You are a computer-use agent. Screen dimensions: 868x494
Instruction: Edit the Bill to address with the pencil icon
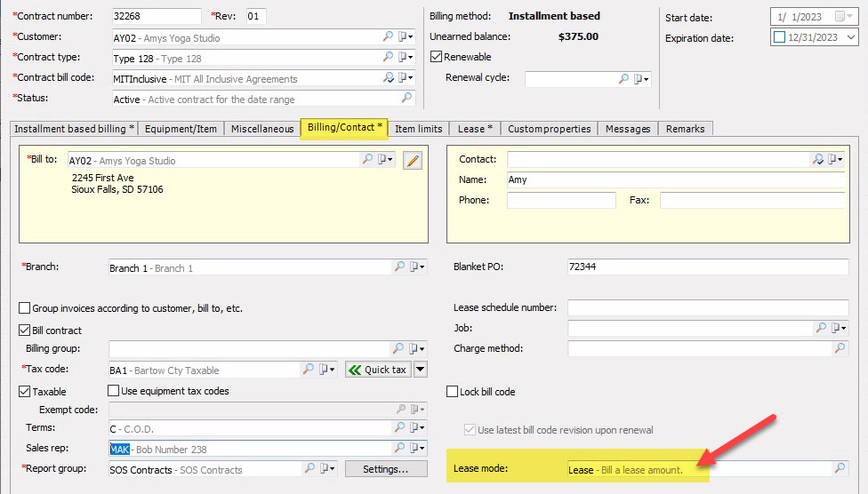413,160
